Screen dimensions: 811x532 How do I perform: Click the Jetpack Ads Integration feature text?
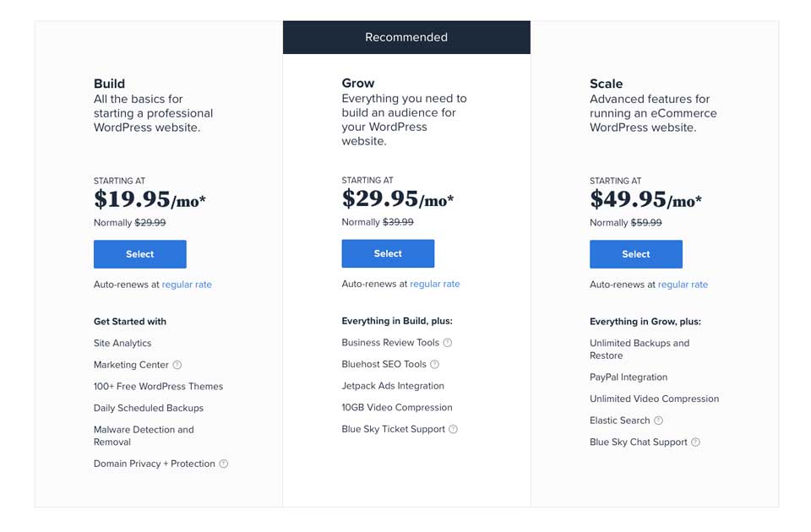point(393,386)
